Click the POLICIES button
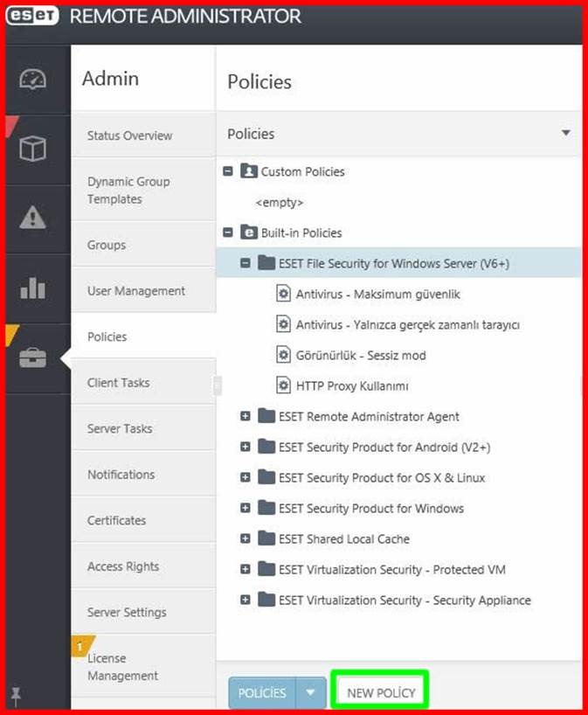 coord(262,692)
